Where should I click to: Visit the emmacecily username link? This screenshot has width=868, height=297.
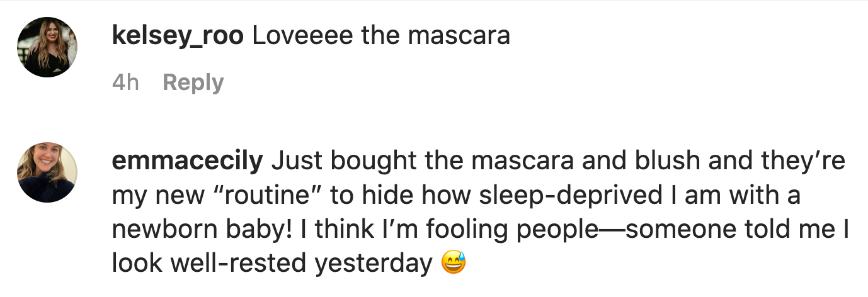click(187, 161)
